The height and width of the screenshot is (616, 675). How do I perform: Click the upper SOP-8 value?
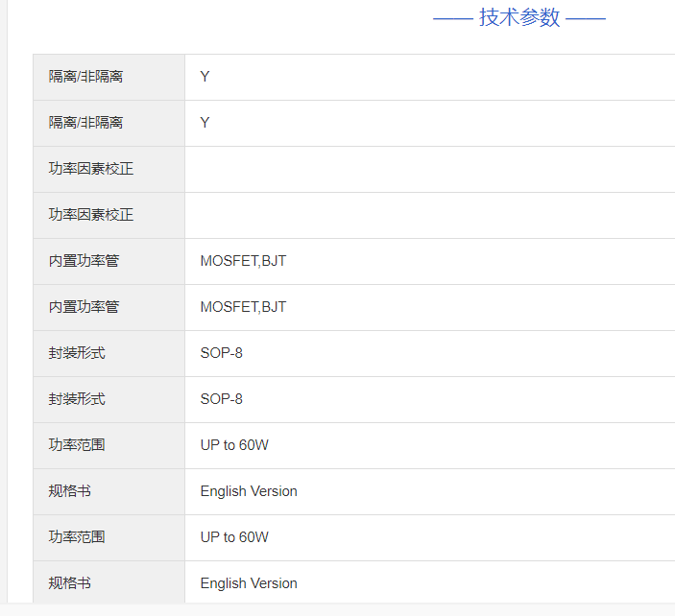click(x=221, y=353)
